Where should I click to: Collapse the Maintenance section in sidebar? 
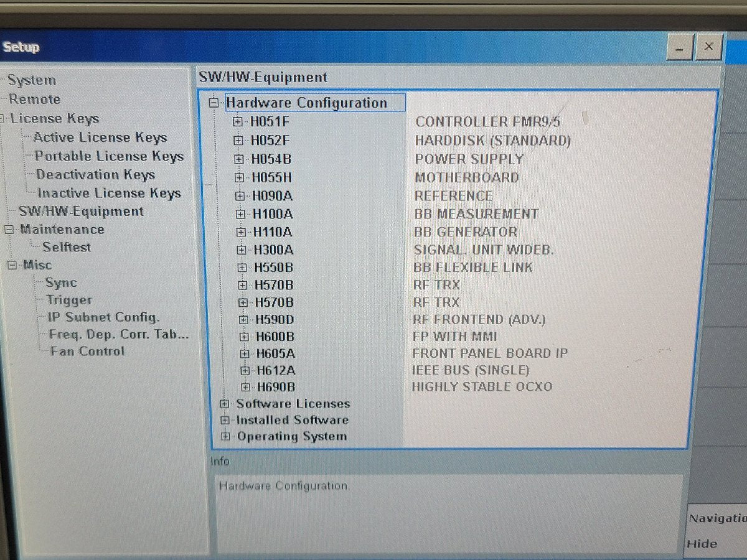[x=9, y=230]
